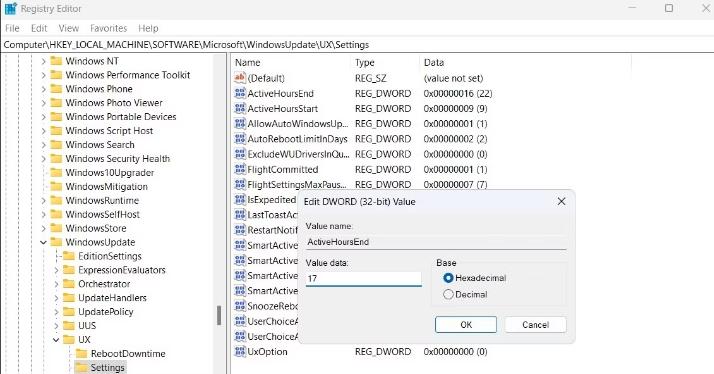Click the Settings folder icon in tree

(82, 367)
